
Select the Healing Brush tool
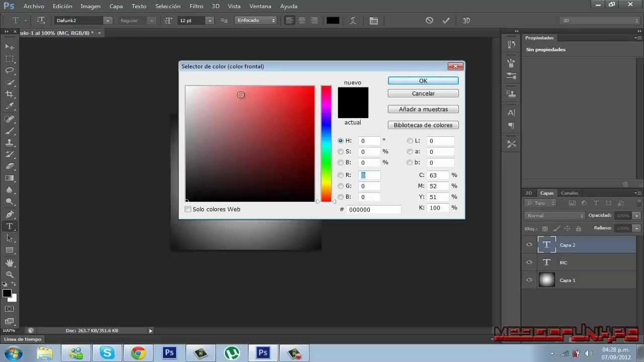click(10, 119)
